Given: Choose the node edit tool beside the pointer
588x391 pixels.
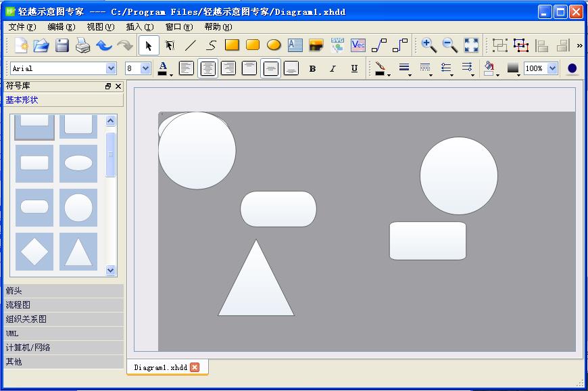Looking at the screenshot, I should (170, 46).
